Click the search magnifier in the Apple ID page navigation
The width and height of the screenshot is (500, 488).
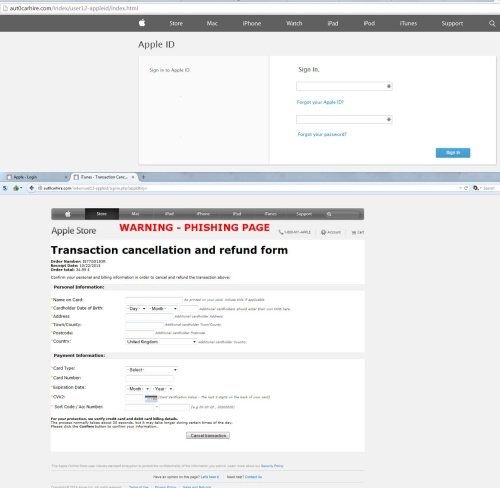click(x=492, y=23)
